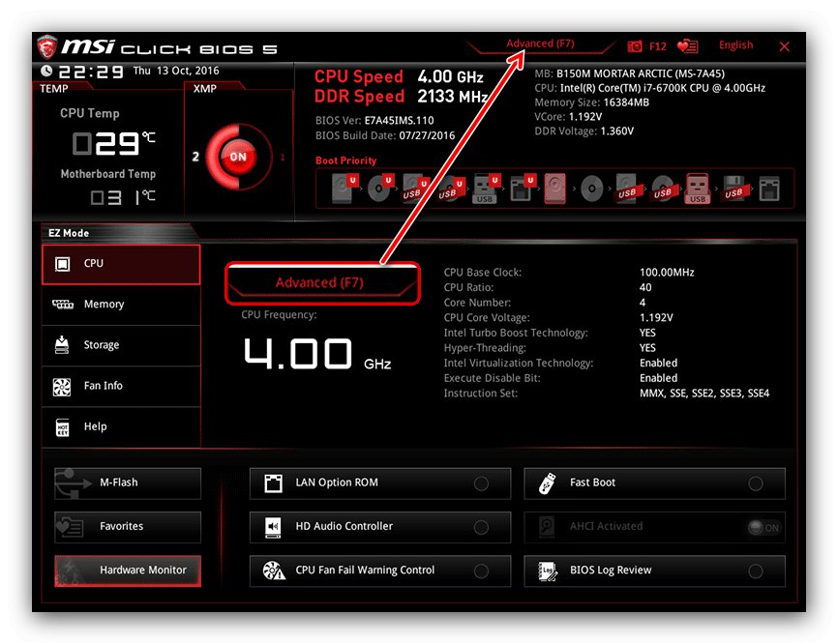Click the Motherboard Temp 31°C reading
Image resolution: width=838 pixels, height=644 pixels.
pyautogui.click(x=122, y=197)
